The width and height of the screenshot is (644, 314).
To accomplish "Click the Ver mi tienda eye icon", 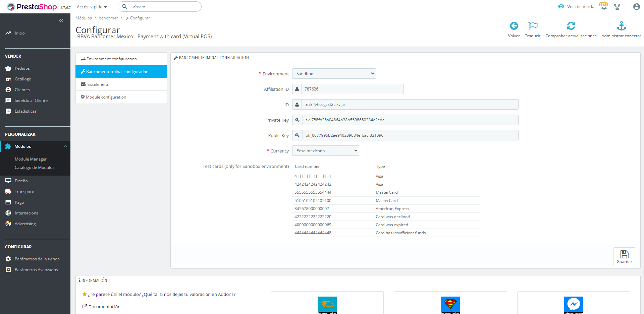I will pyautogui.click(x=561, y=6).
